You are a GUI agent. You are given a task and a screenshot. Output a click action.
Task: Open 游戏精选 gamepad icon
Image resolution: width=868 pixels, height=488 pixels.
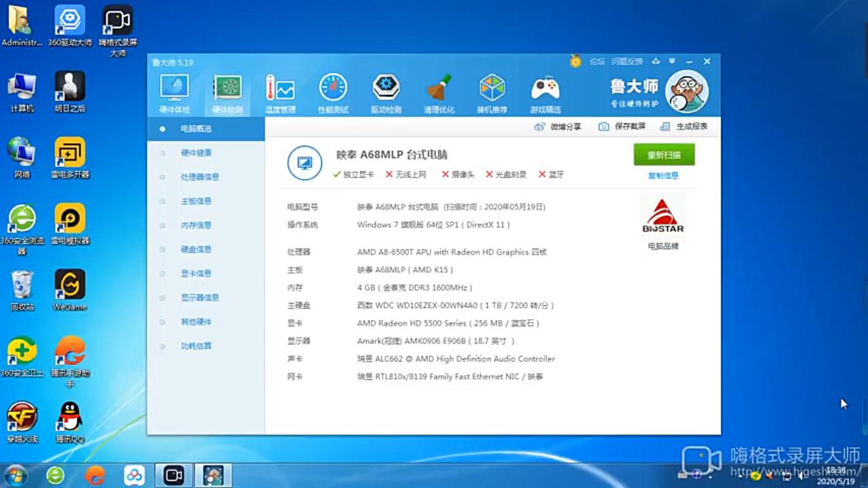(x=545, y=94)
